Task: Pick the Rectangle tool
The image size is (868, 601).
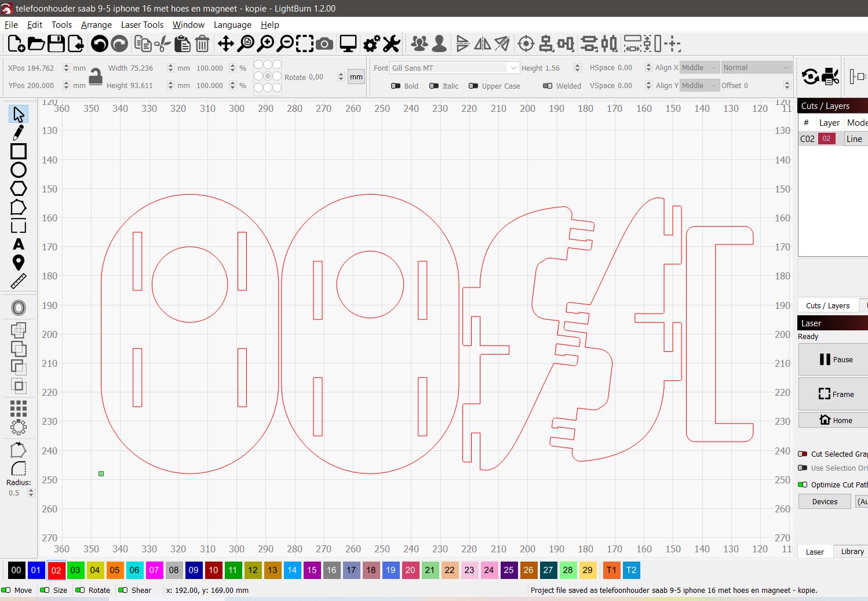Action: (19, 151)
